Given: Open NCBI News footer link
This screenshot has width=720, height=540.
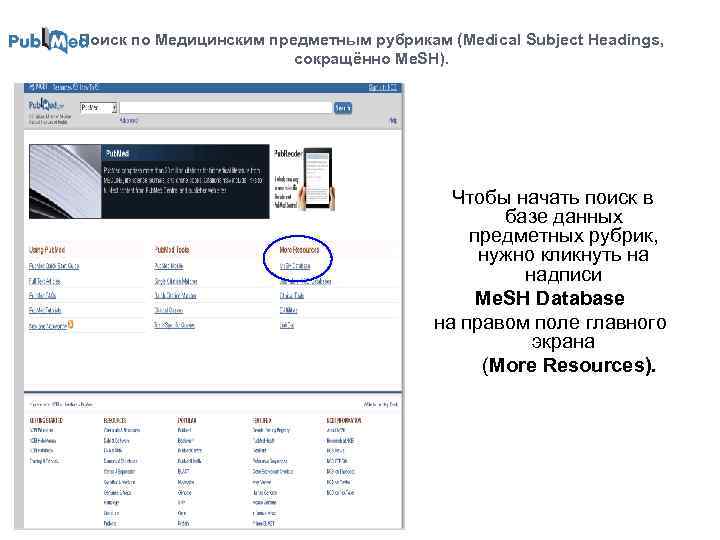Looking at the screenshot, I should point(335,450).
